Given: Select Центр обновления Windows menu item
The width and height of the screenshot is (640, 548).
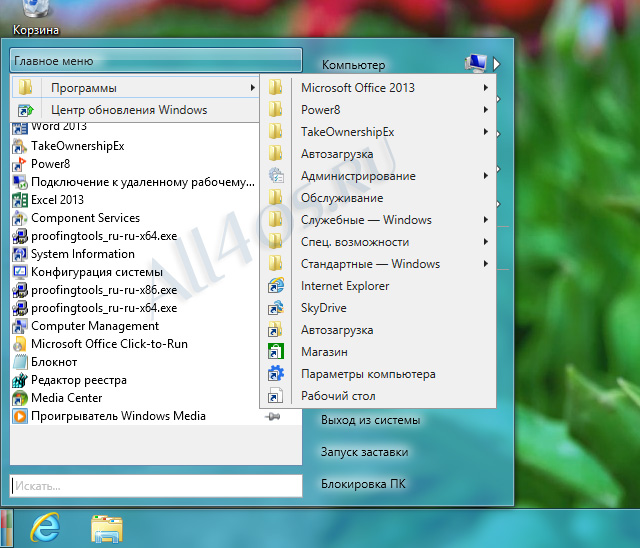Looking at the screenshot, I should [135, 110].
